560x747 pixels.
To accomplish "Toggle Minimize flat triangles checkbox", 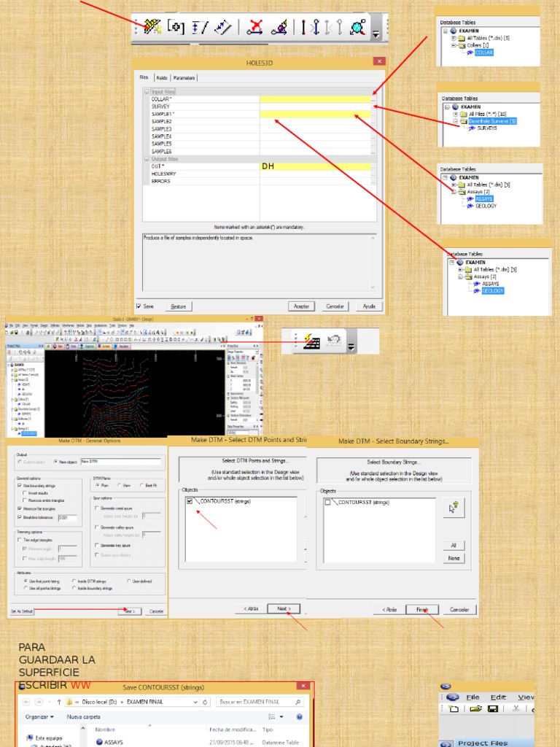I will pos(20,508).
